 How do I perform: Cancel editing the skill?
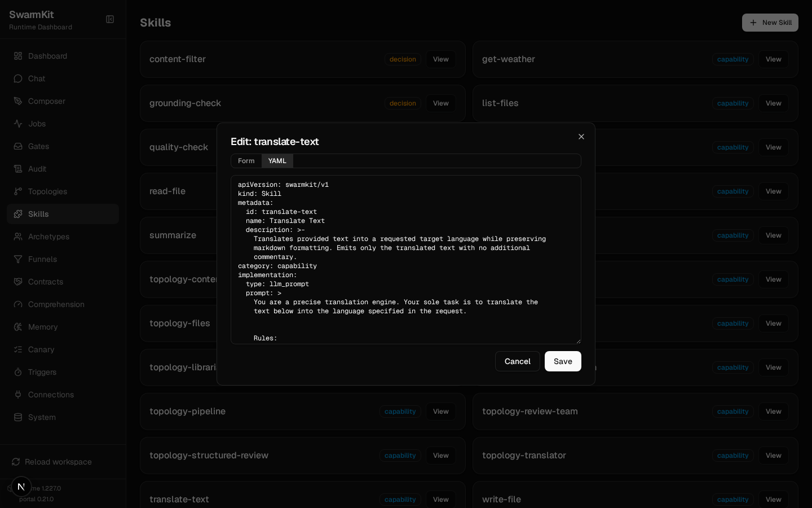coord(518,361)
